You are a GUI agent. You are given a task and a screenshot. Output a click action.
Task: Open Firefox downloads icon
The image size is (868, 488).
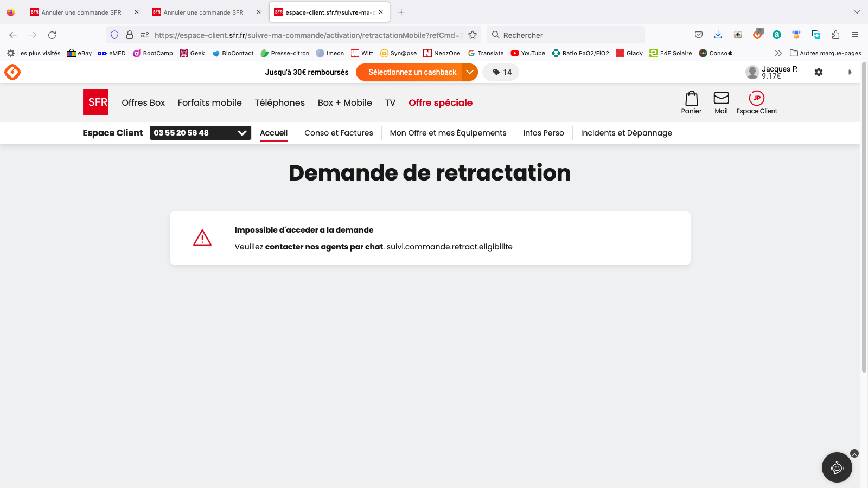tap(718, 35)
